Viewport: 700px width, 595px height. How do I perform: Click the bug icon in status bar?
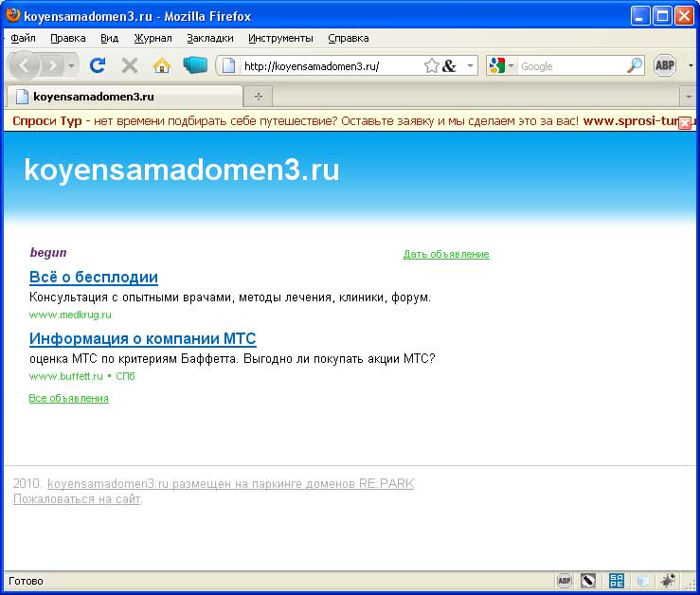click(668, 581)
